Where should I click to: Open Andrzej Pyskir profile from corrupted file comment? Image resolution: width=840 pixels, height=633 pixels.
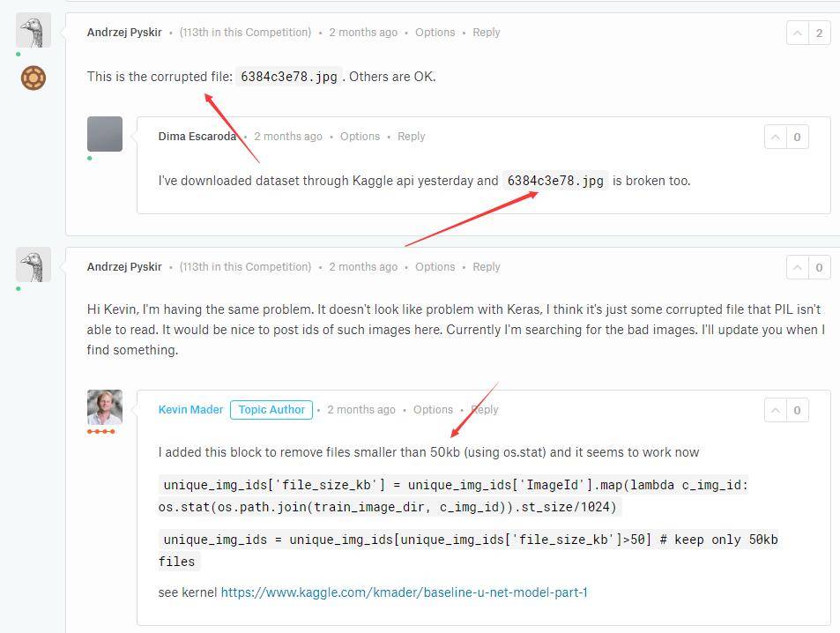(x=124, y=32)
